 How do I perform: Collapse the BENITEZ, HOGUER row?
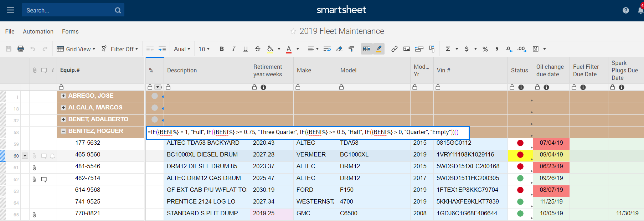click(63, 131)
